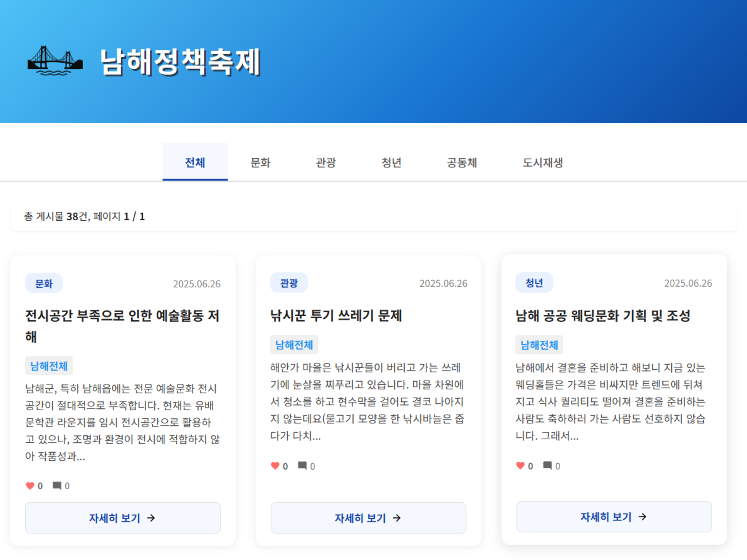Screen dimensions: 747x560
Task: Click date 2025.06.26 on 관광 card
Action: 443,283
